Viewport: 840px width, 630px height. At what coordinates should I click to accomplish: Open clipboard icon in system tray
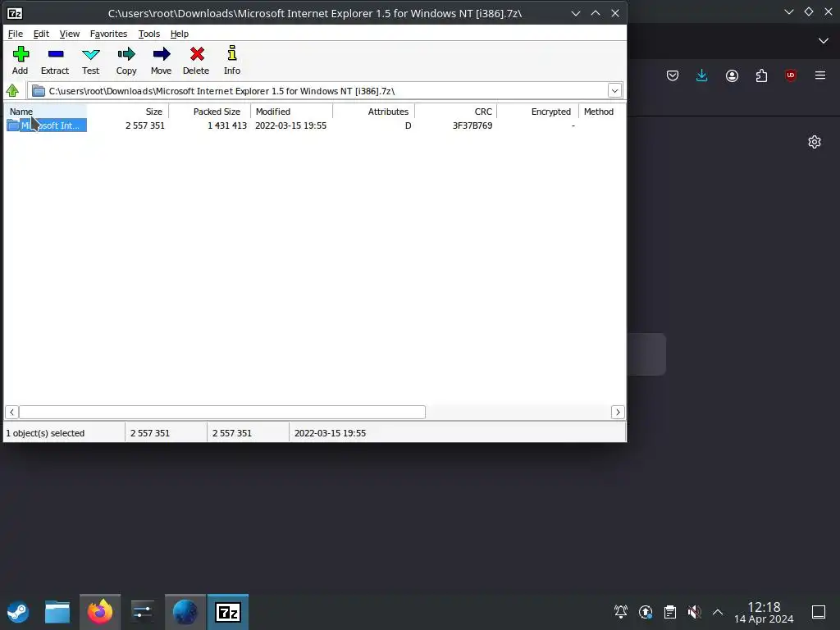(x=670, y=612)
